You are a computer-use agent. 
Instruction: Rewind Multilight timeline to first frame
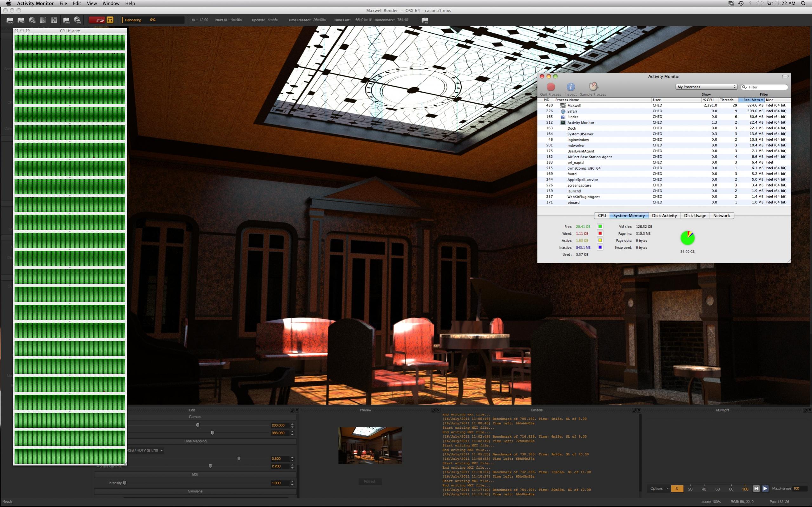[x=756, y=489]
